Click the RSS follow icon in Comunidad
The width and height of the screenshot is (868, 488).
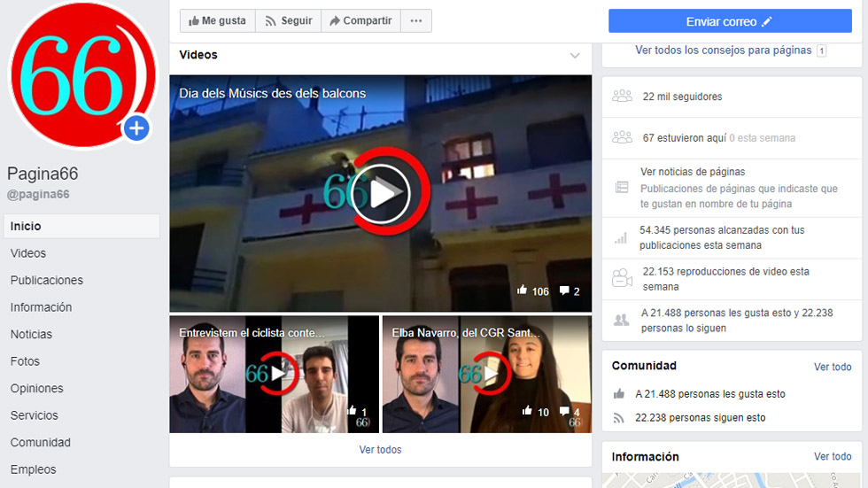(620, 418)
